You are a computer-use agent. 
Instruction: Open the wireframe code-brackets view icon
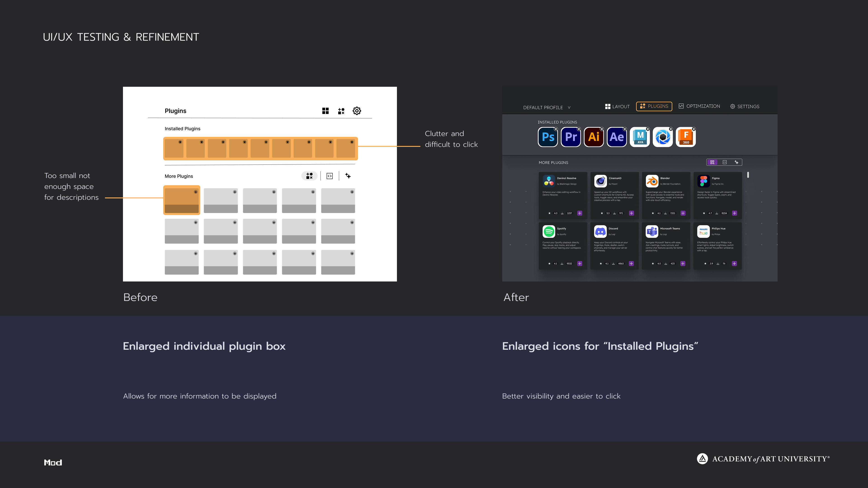(330, 176)
